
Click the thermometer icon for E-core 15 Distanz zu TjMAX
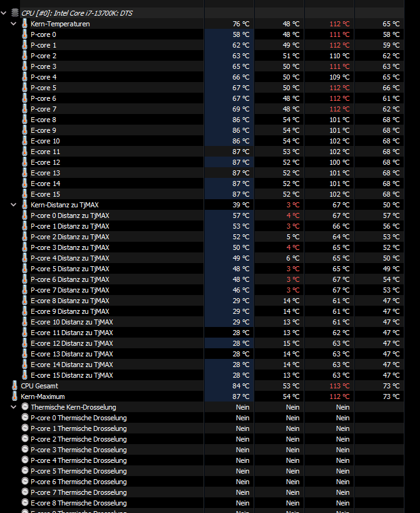click(25, 375)
